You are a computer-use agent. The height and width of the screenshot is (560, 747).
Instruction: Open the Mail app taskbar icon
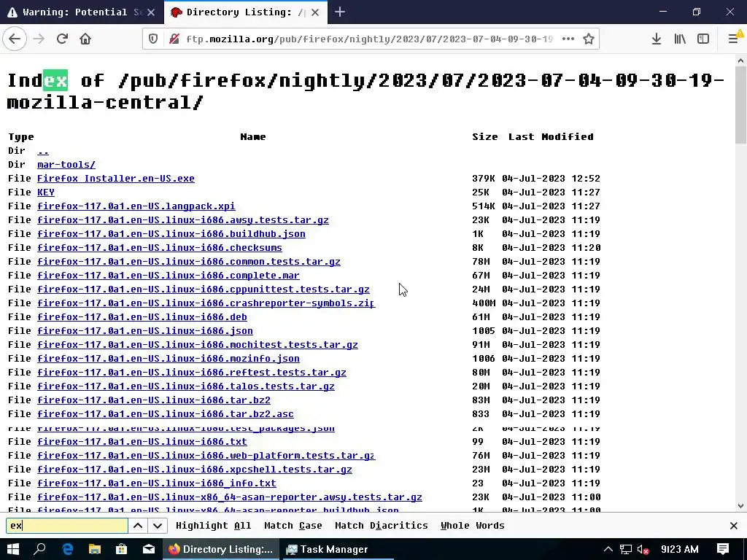pyautogui.click(x=149, y=549)
